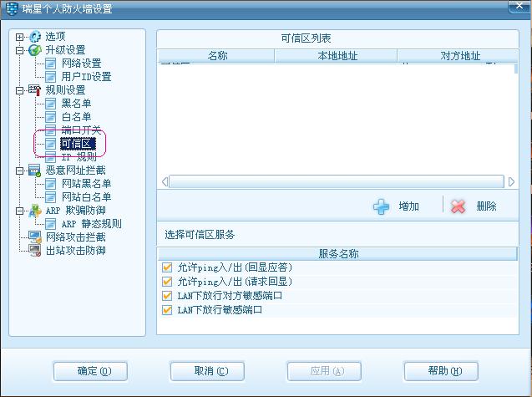Expand the 选项 tree node

point(20,37)
